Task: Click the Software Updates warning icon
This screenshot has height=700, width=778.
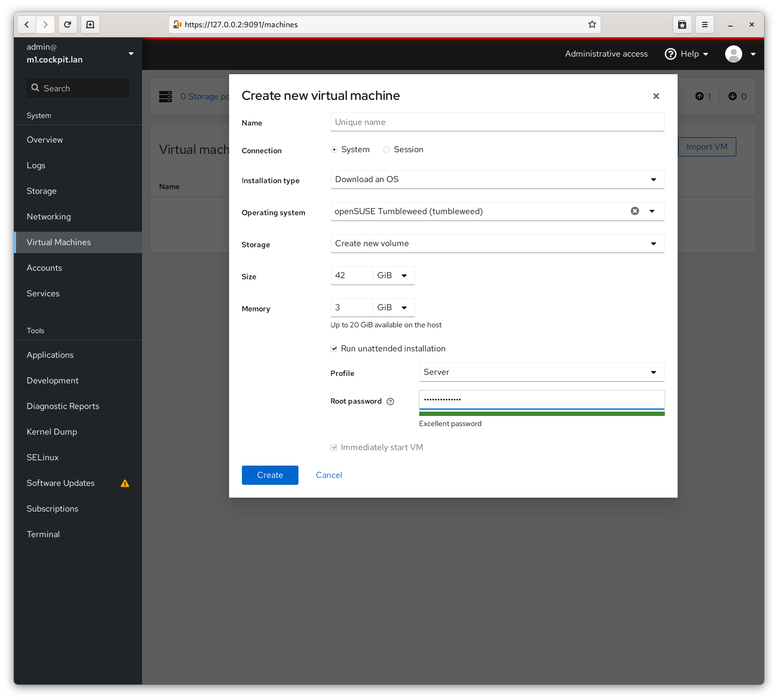Action: click(x=125, y=483)
